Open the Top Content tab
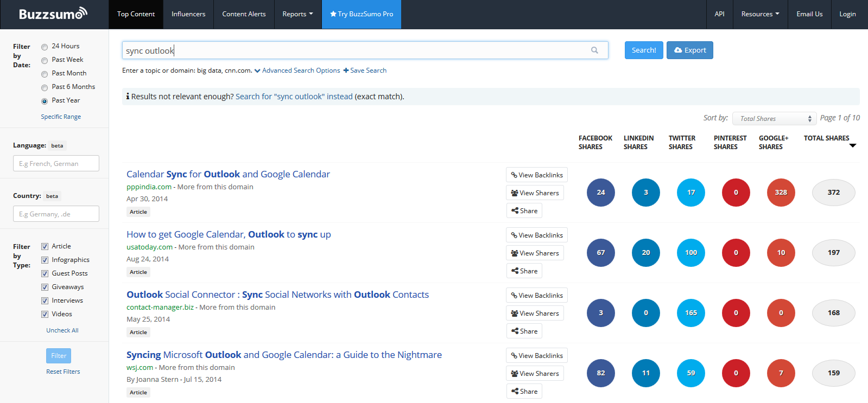 [x=136, y=14]
